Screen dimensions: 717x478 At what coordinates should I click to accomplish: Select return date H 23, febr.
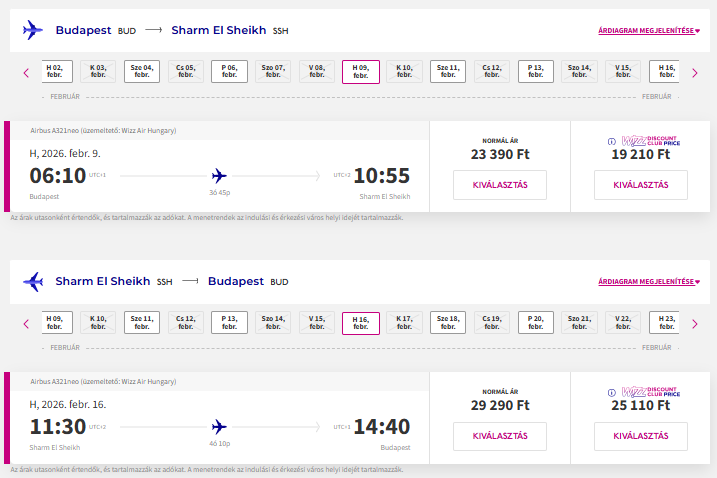665,322
